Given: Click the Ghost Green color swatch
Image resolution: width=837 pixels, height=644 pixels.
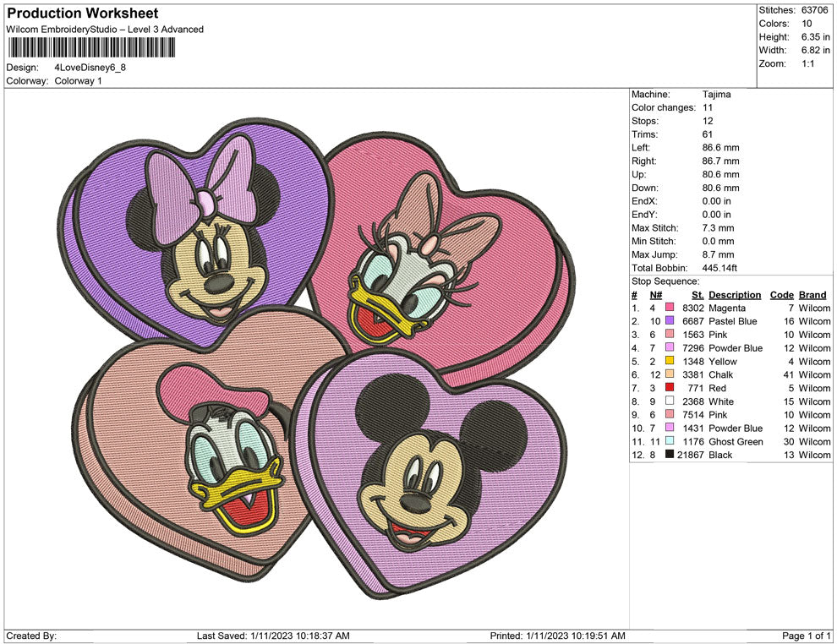Looking at the screenshot, I should tap(670, 440).
